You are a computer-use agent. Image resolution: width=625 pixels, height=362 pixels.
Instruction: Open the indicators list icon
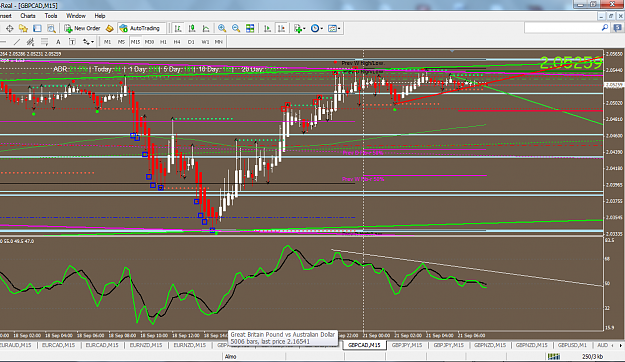tap(297, 28)
